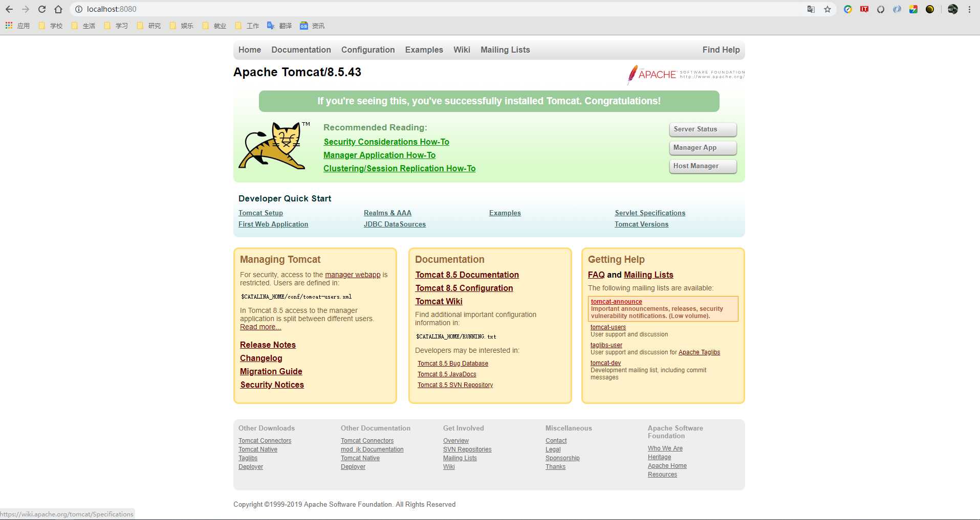Click the Manager App button
The width and height of the screenshot is (980, 520).
click(703, 148)
